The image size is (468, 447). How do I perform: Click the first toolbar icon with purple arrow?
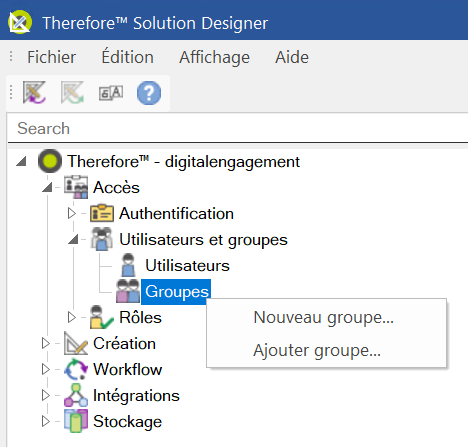(34, 93)
